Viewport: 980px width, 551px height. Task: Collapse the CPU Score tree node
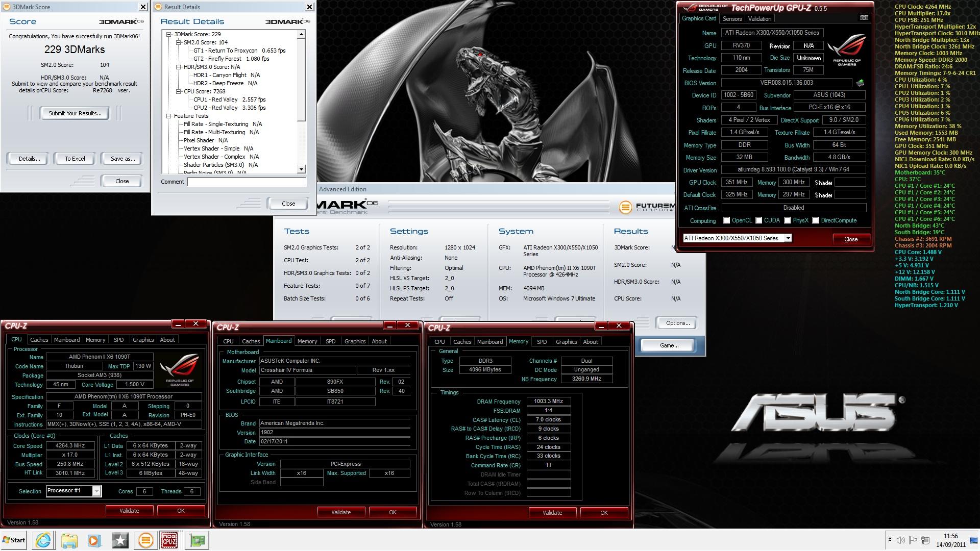179,91
